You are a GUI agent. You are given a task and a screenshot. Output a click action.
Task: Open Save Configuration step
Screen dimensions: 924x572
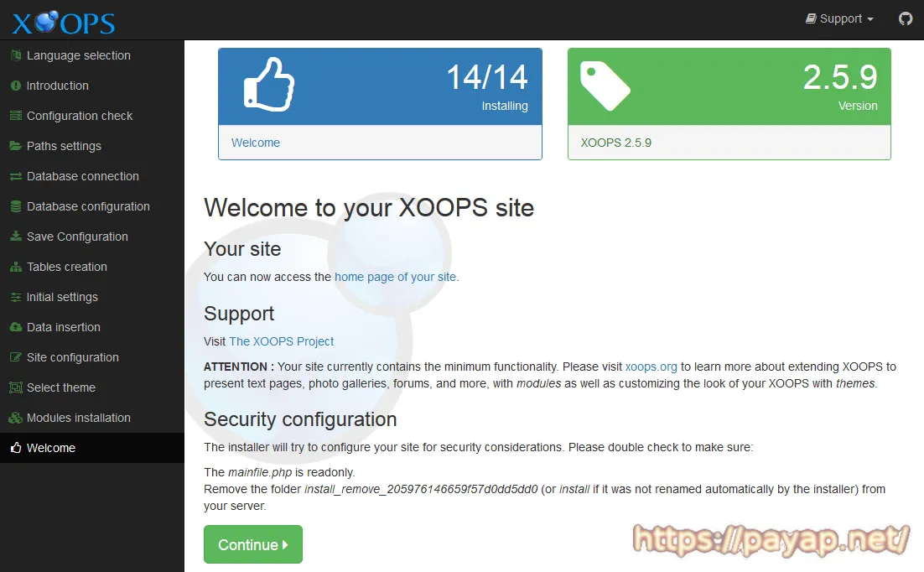tap(92, 237)
